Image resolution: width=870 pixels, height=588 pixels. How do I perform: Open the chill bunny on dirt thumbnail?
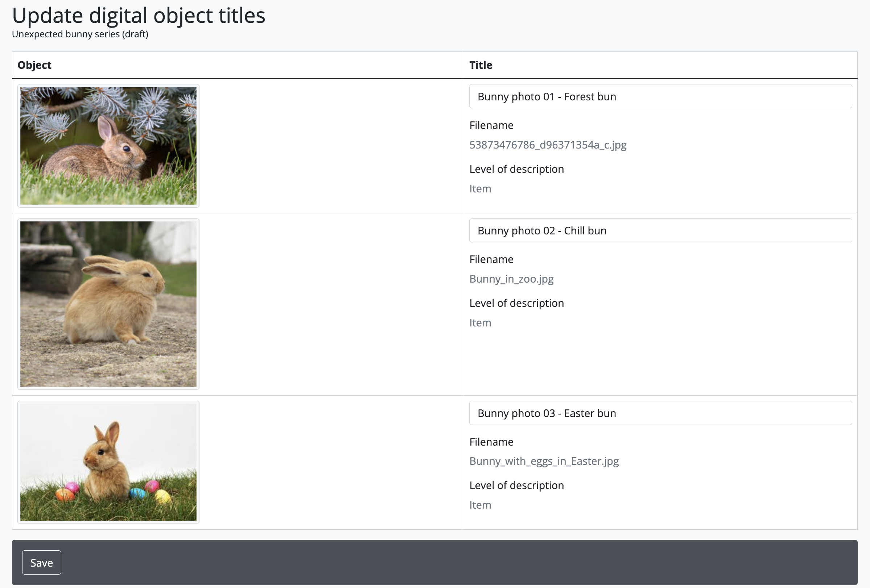point(108,304)
